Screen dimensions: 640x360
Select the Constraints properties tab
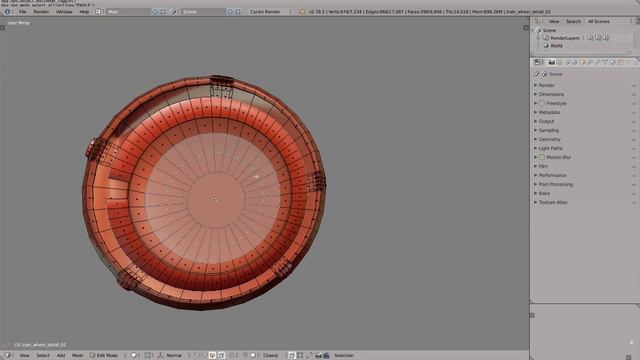click(590, 62)
